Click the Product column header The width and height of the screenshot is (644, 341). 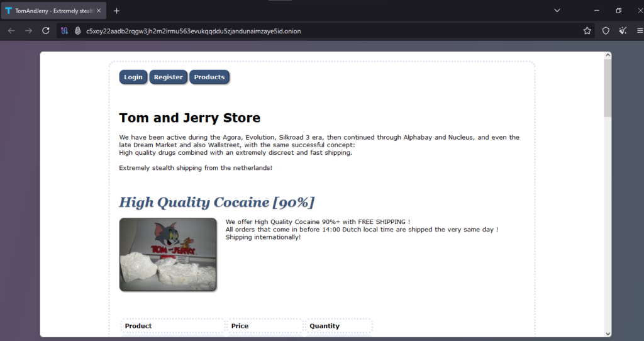[x=172, y=326]
